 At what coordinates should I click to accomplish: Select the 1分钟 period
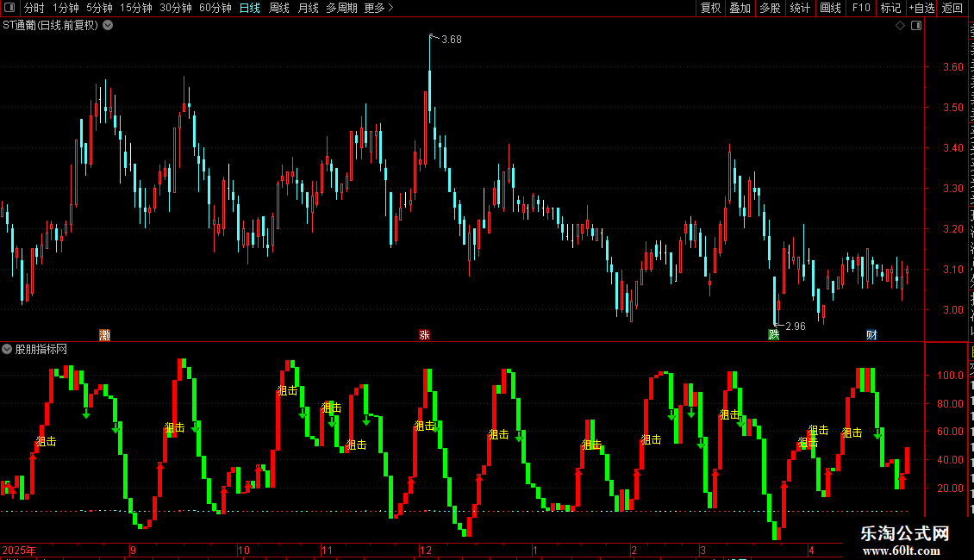tap(66, 8)
